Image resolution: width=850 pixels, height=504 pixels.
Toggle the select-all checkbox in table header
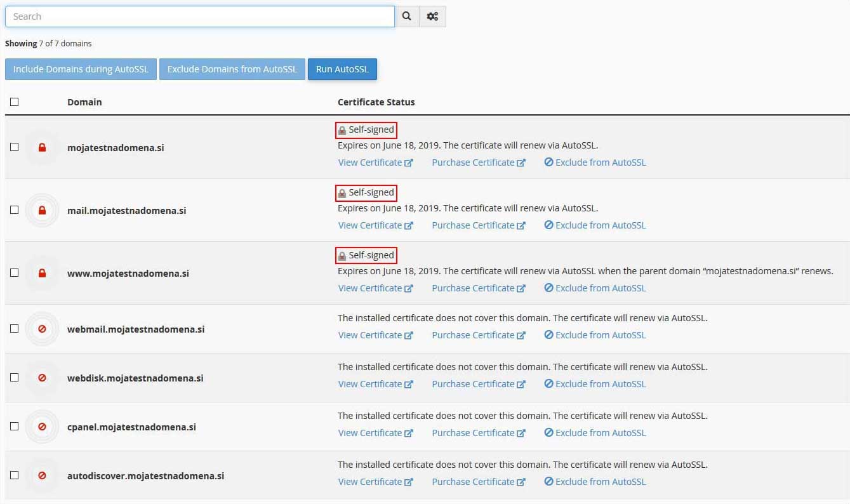point(15,102)
